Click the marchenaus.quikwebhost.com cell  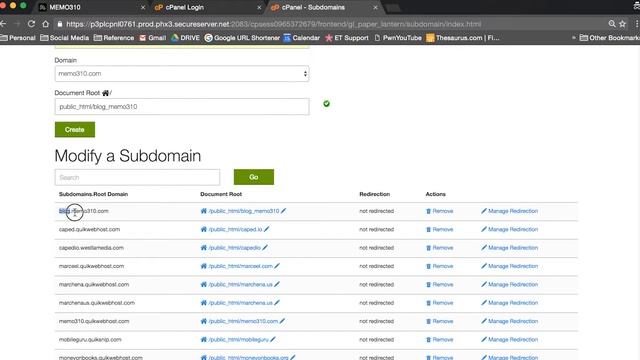97,303
